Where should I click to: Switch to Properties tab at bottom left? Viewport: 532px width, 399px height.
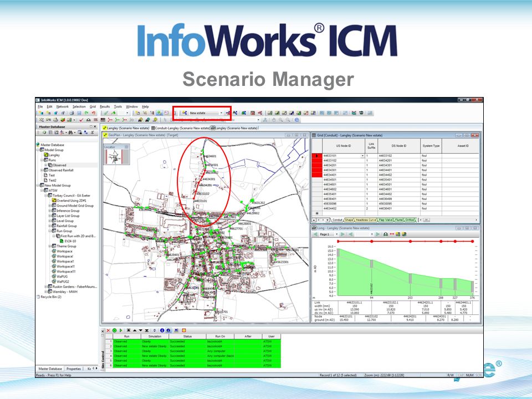[x=74, y=369]
